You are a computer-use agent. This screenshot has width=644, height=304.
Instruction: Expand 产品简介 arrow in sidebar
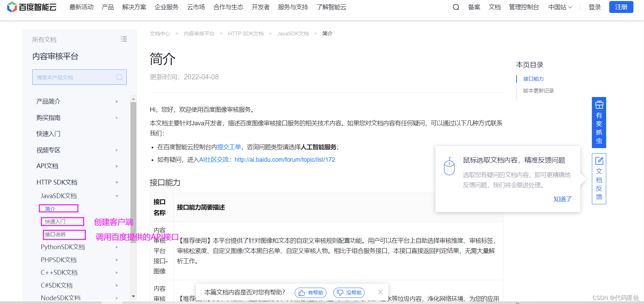(x=117, y=101)
